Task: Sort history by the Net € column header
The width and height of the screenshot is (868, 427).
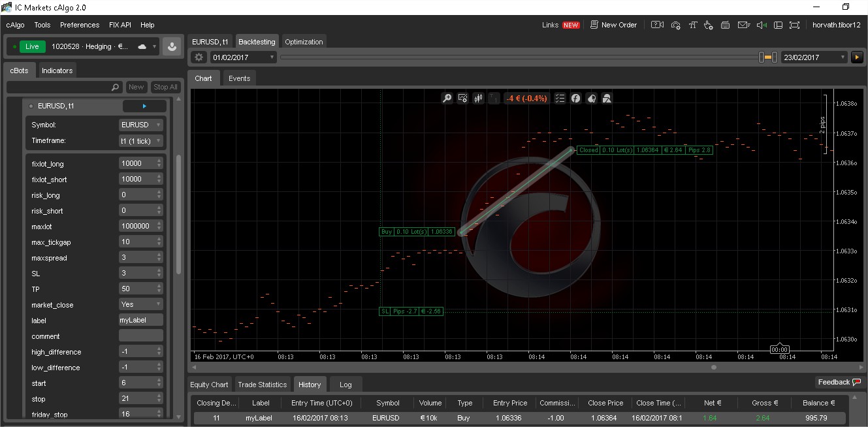Action: 713,403
